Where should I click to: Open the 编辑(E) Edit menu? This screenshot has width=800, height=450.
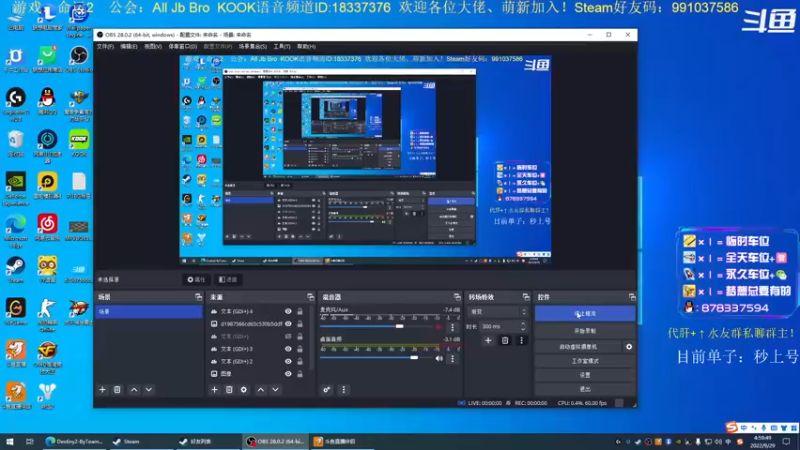tap(129, 46)
